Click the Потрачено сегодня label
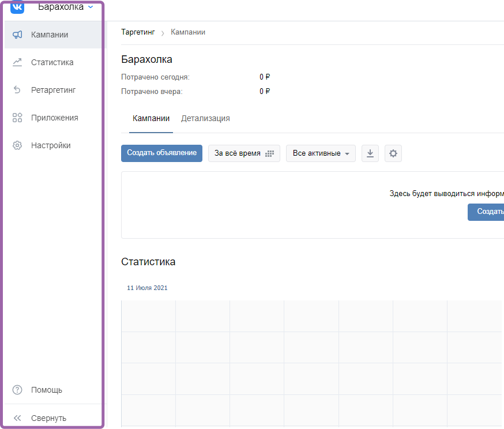Screen dimensions: 504x429 coord(155,77)
